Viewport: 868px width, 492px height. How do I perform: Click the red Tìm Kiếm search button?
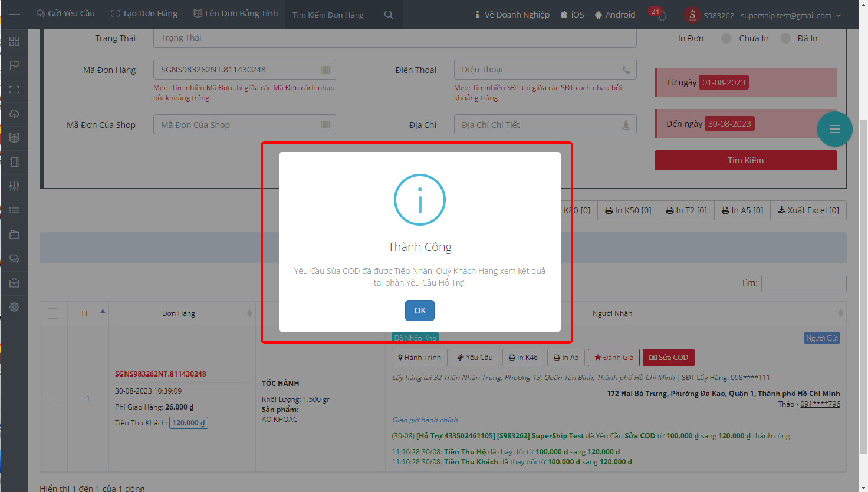click(745, 160)
